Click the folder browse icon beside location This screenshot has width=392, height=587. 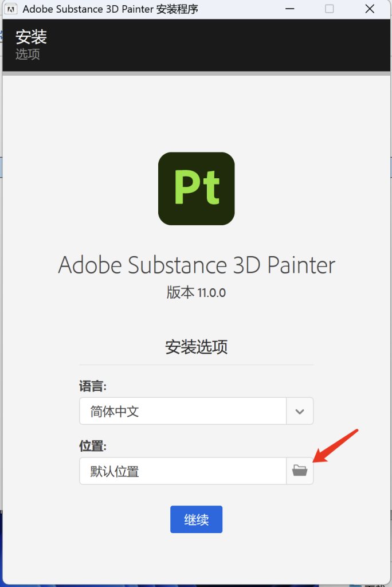click(x=300, y=471)
